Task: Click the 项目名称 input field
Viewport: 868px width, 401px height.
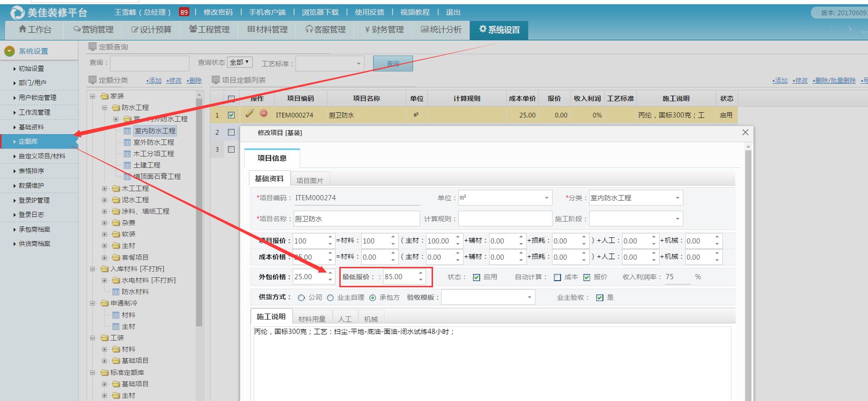Action: (356, 219)
